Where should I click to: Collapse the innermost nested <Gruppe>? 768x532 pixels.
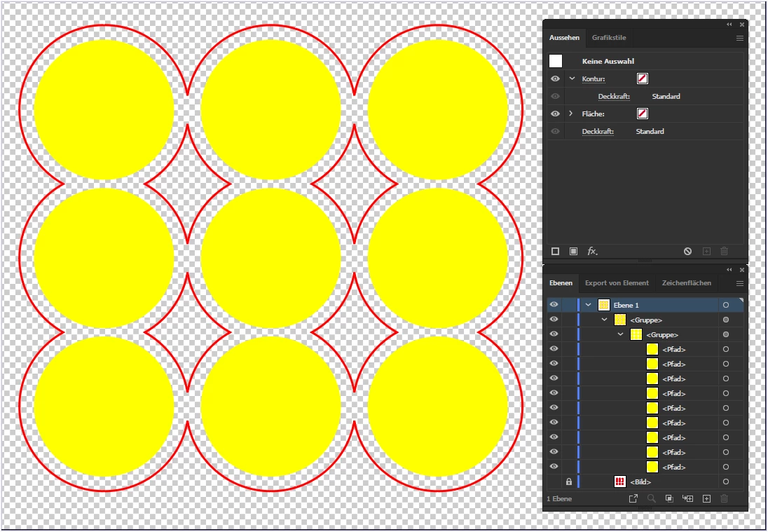tap(621, 334)
